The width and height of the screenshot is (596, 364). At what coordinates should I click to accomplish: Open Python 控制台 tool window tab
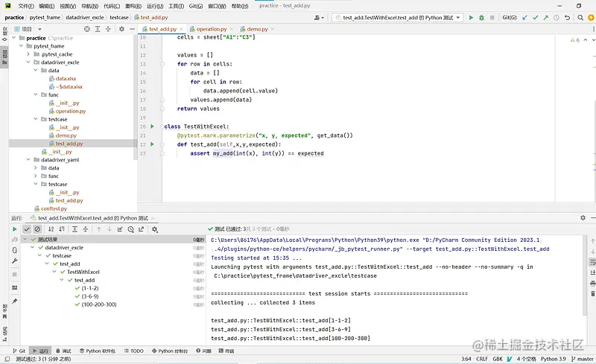click(170, 351)
